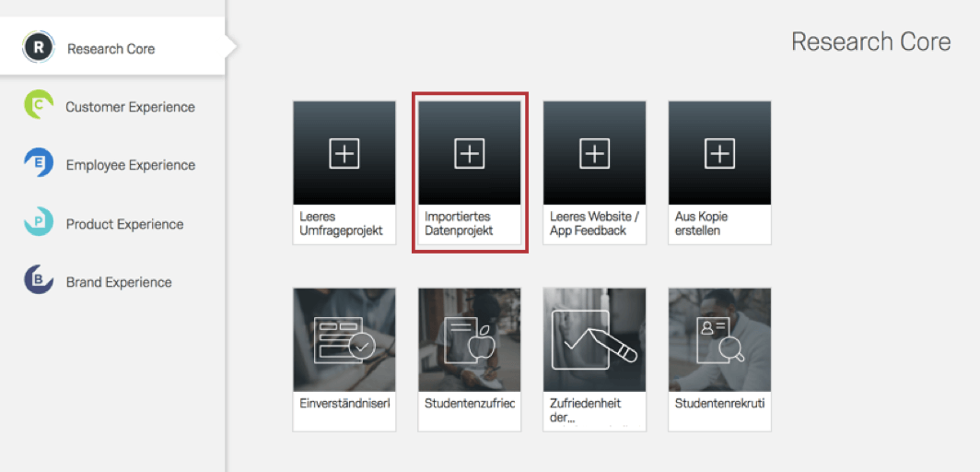
Task: Switch to Brand Experience category
Action: 119,282
